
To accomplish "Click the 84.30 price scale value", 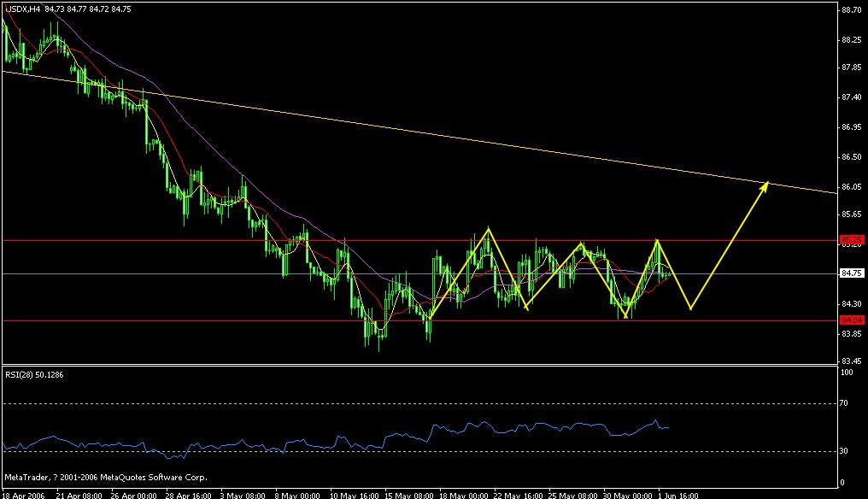I will [852, 304].
